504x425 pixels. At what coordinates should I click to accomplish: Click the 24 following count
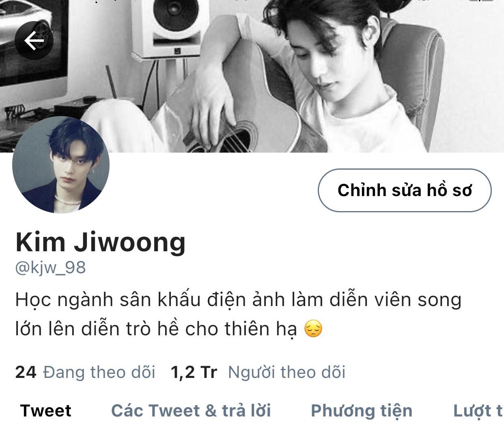click(26, 372)
